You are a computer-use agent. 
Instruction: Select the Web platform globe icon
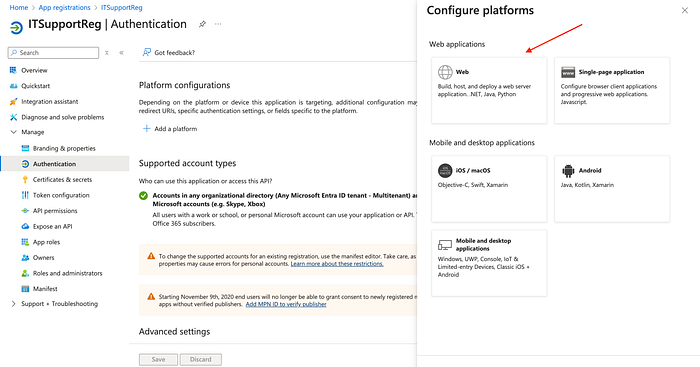[445, 72]
